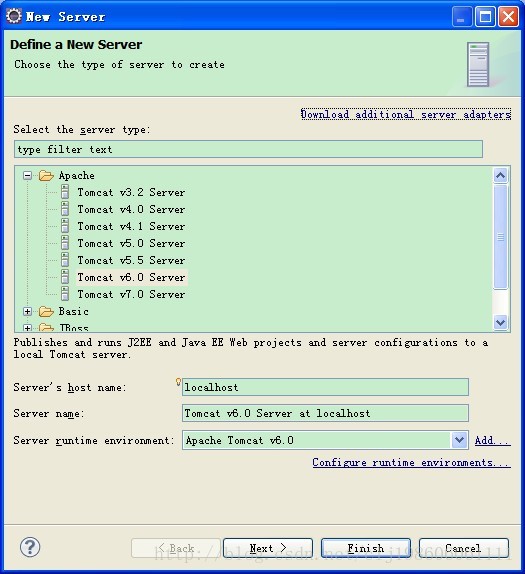Click the Tomcat v5.0 Server icon
Viewport: 525px width, 574px height.
[65, 243]
